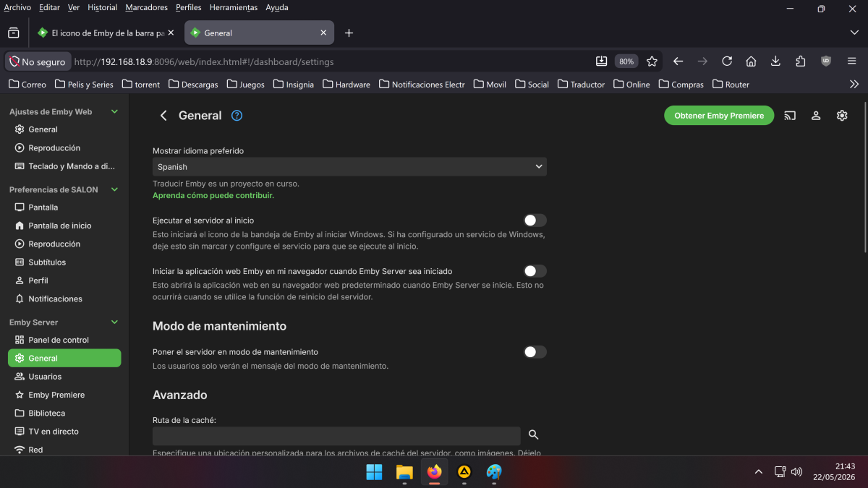Screen dimensions: 868x488
Task: Follow the Aprenda cómo puede contribuir link
Action: click(213, 195)
